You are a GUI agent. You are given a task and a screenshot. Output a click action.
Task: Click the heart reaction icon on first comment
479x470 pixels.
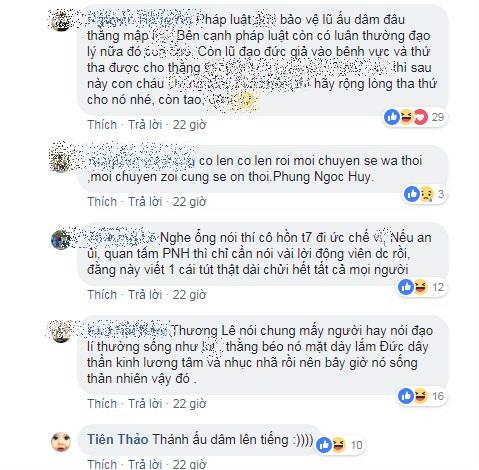[x=421, y=117]
